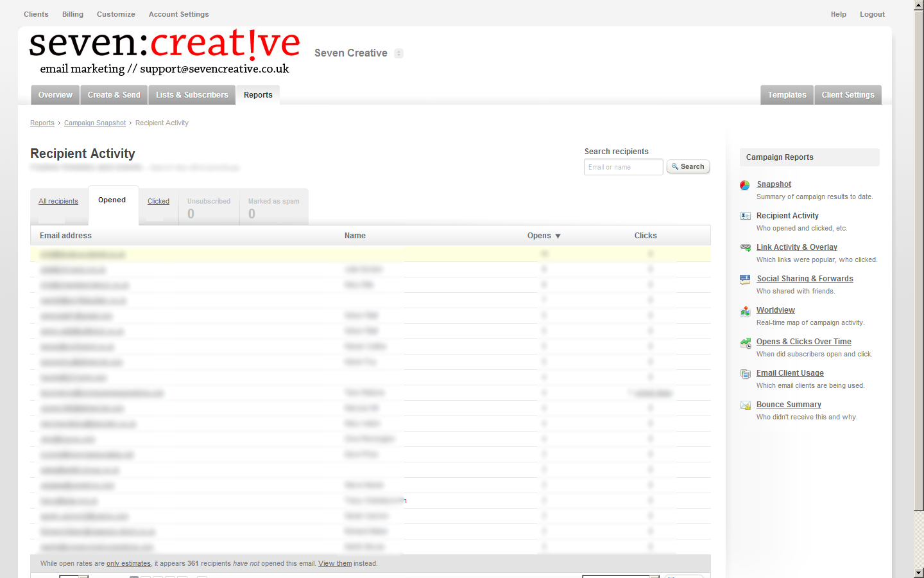Open the Campaign Snapshot breadcrumb link
Viewport: 924px width, 578px height.
(95, 123)
